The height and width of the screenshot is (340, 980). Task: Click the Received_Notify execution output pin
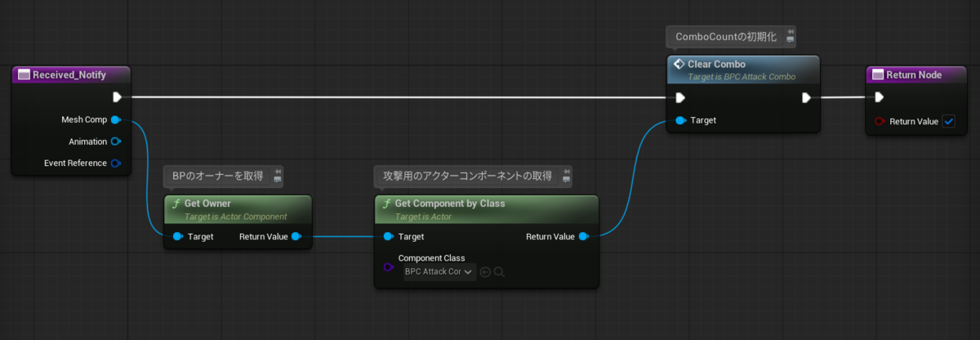(x=117, y=97)
